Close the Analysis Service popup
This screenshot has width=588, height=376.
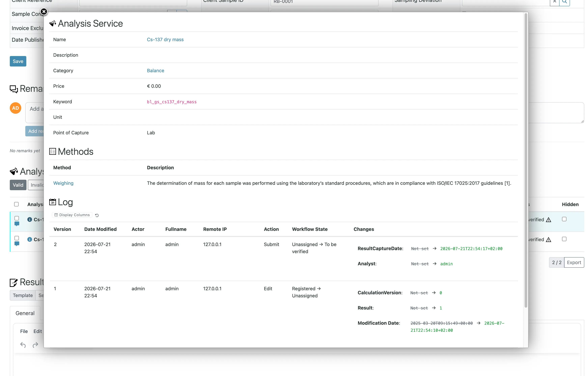click(x=44, y=11)
